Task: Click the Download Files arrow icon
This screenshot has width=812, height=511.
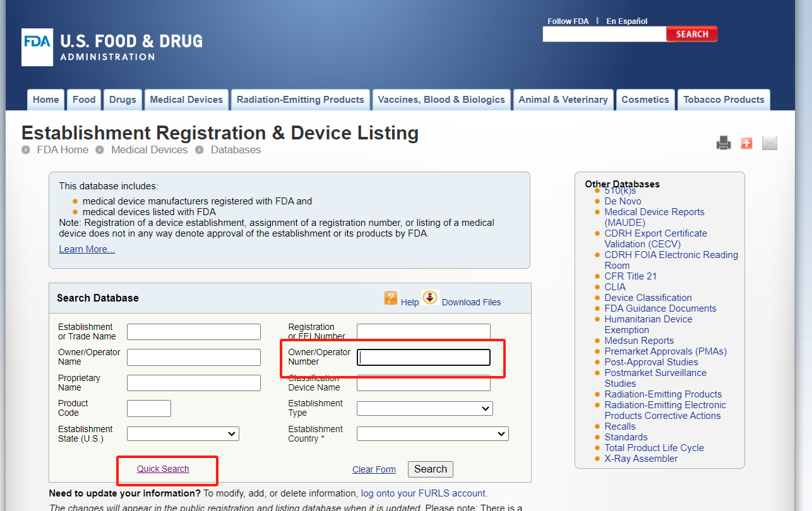Action: 431,297
